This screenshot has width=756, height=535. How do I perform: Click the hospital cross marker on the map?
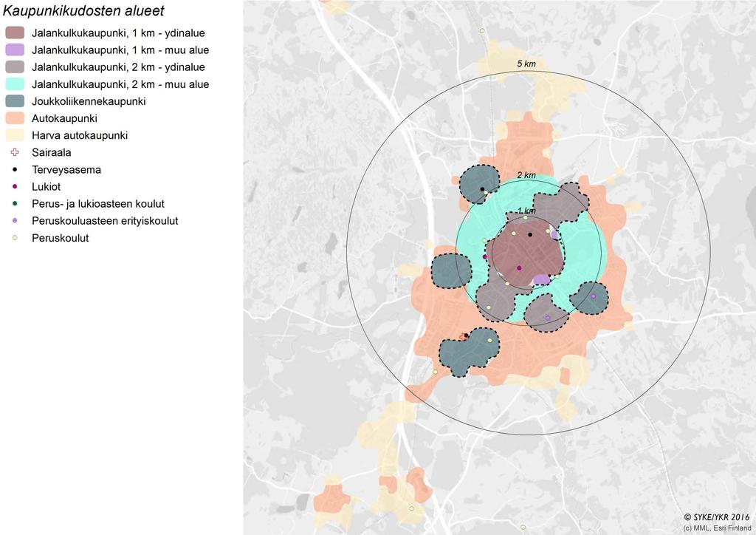463,337
